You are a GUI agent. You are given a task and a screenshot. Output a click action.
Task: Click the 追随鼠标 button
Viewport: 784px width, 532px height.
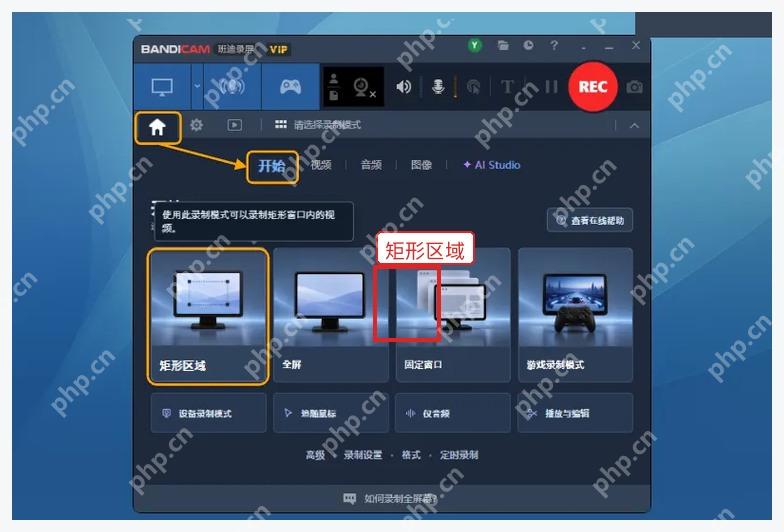[330, 413]
